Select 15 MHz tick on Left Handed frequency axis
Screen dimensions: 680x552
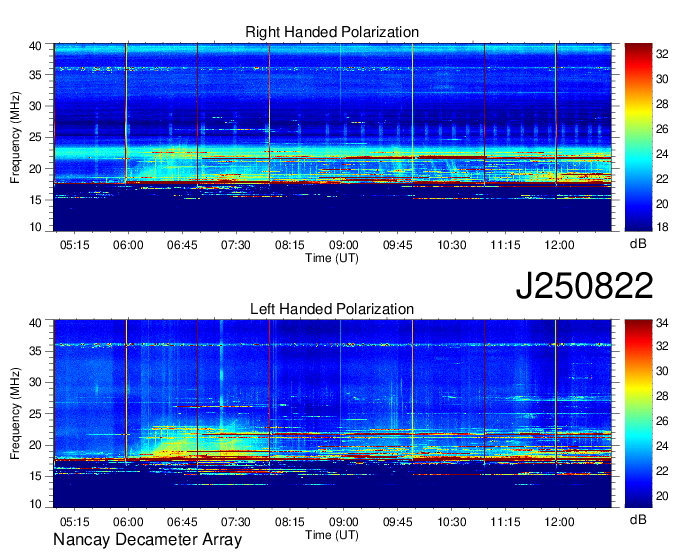point(36,477)
